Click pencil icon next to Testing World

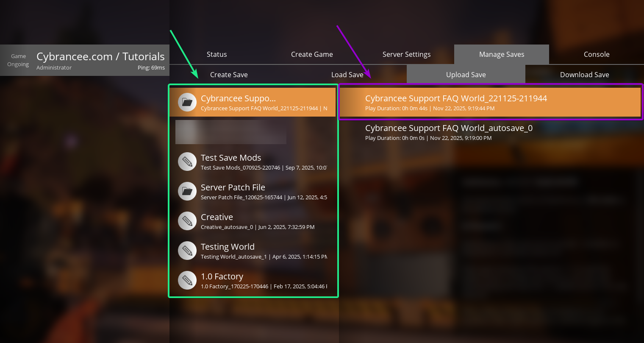(x=187, y=251)
